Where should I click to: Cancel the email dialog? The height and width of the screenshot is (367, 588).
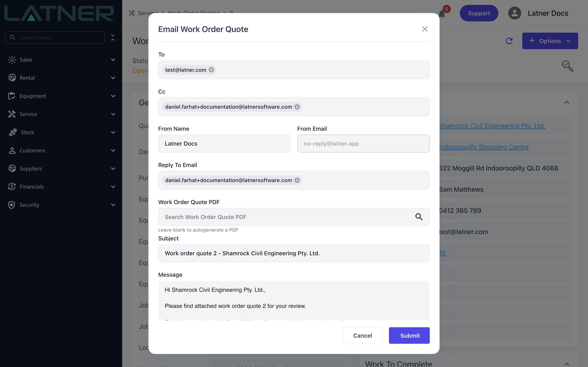pyautogui.click(x=363, y=335)
